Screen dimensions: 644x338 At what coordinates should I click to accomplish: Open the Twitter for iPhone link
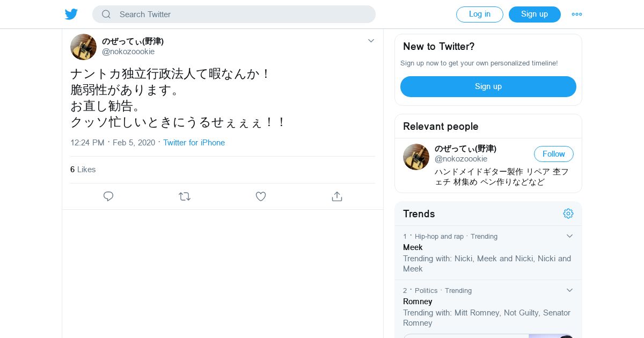pos(194,143)
